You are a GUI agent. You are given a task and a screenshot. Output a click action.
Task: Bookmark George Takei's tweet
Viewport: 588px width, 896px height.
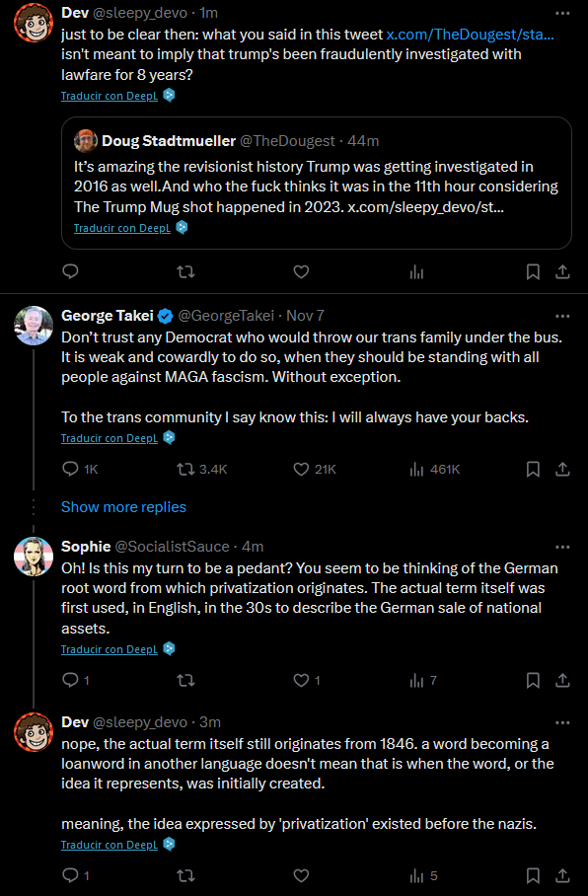tap(533, 469)
